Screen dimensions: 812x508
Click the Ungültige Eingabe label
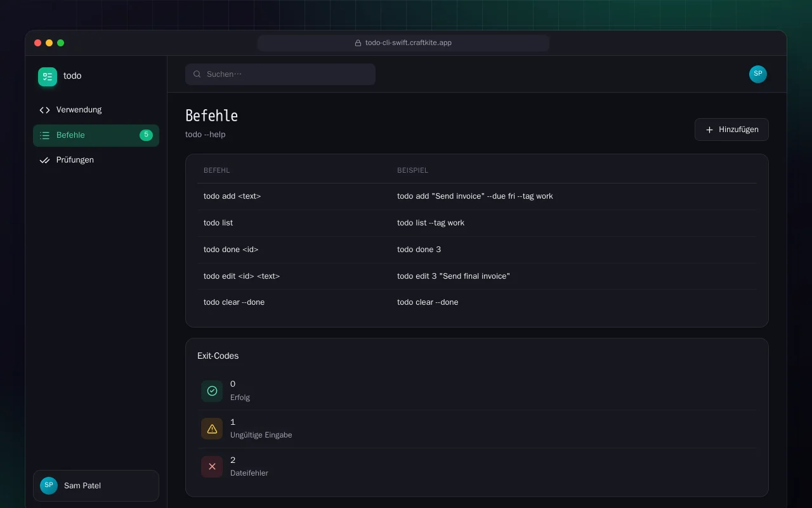coord(261,435)
